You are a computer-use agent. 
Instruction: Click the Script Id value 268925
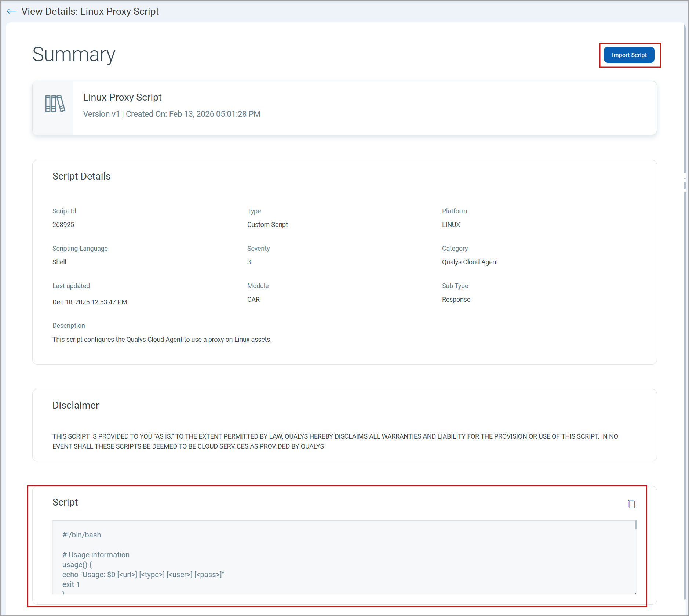click(63, 225)
